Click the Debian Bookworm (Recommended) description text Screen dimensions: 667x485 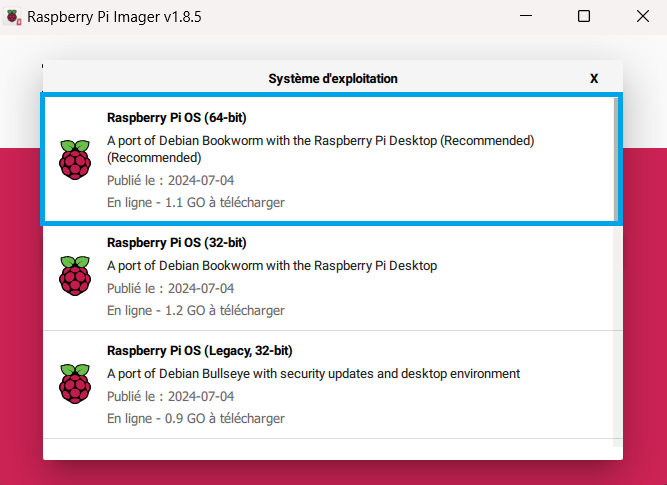320,141
